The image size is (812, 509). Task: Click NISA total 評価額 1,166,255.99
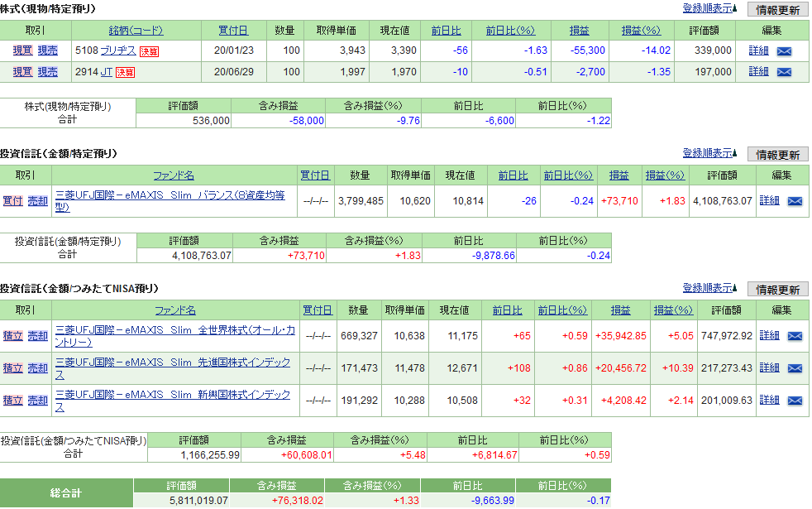coord(210,455)
